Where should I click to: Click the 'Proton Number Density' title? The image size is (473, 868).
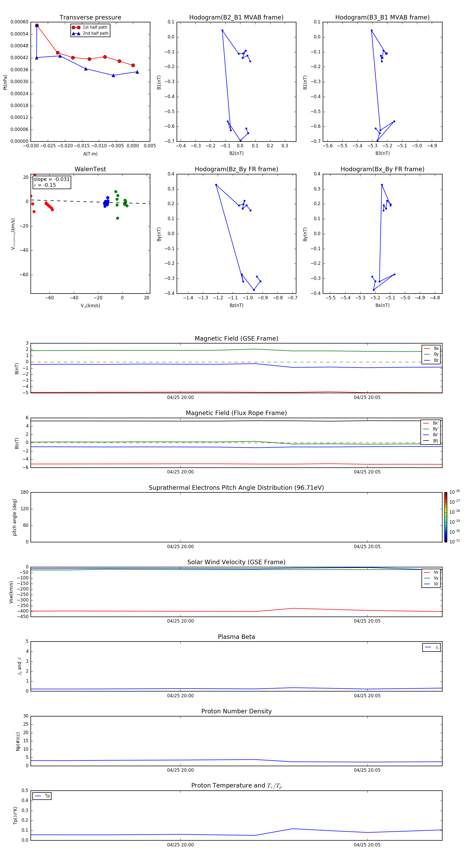pyautogui.click(x=236, y=711)
